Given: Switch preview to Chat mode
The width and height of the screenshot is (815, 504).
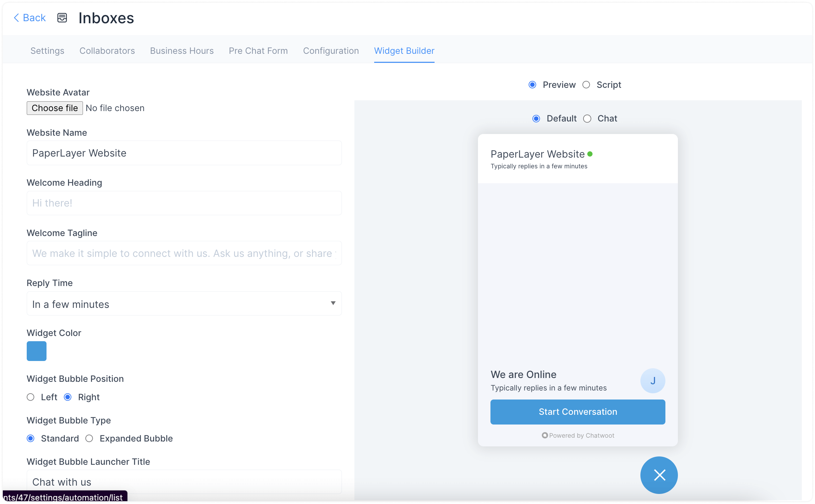Looking at the screenshot, I should click(587, 118).
